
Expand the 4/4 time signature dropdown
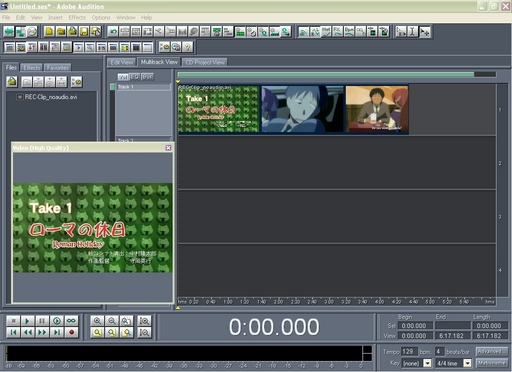point(468,363)
